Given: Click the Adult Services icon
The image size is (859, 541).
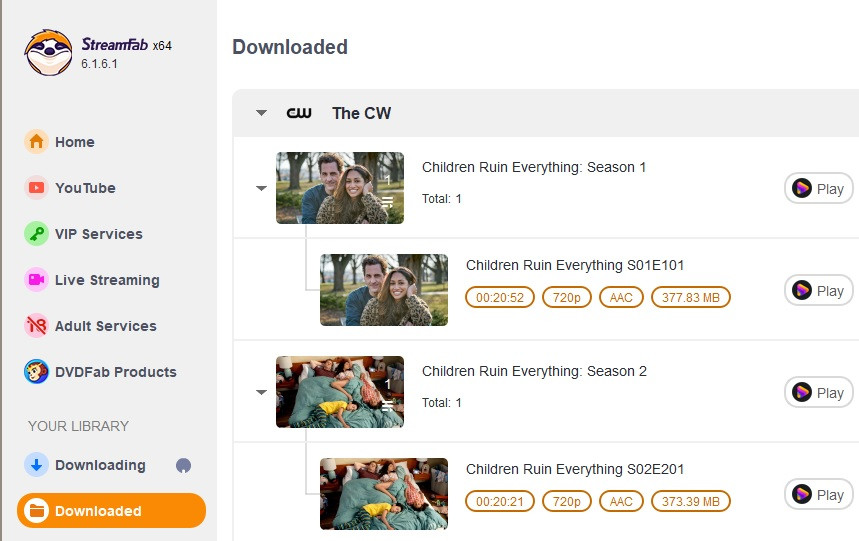Looking at the screenshot, I should tap(37, 326).
